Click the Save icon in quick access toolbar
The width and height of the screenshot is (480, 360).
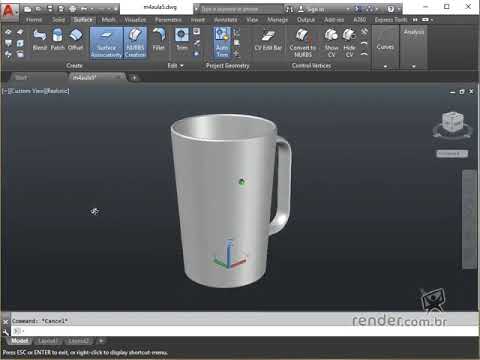tap(49, 9)
